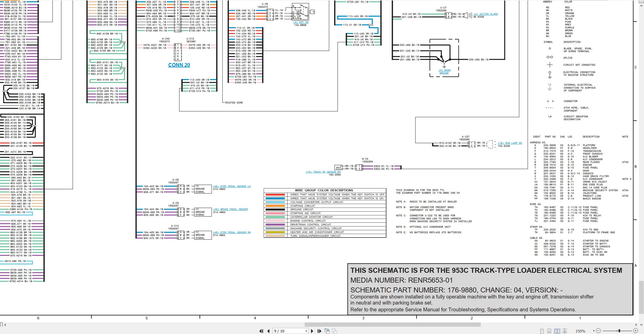Click the NOTE E HD batteries text
The height and width of the screenshot is (334, 644).
428,232
